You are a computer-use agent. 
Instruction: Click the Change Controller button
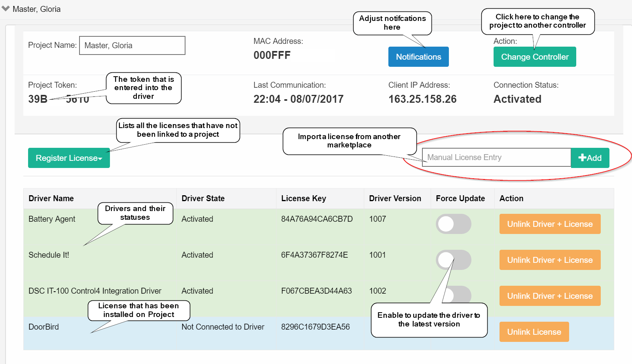(x=534, y=57)
